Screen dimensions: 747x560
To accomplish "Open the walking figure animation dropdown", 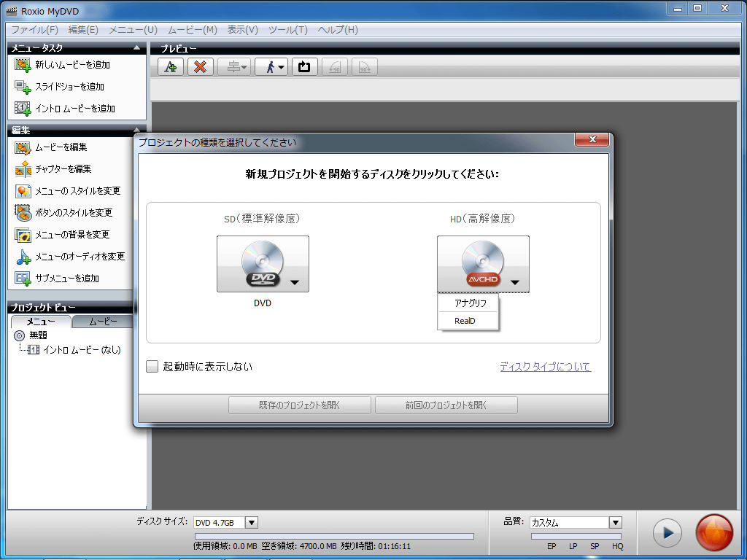I will [x=271, y=67].
